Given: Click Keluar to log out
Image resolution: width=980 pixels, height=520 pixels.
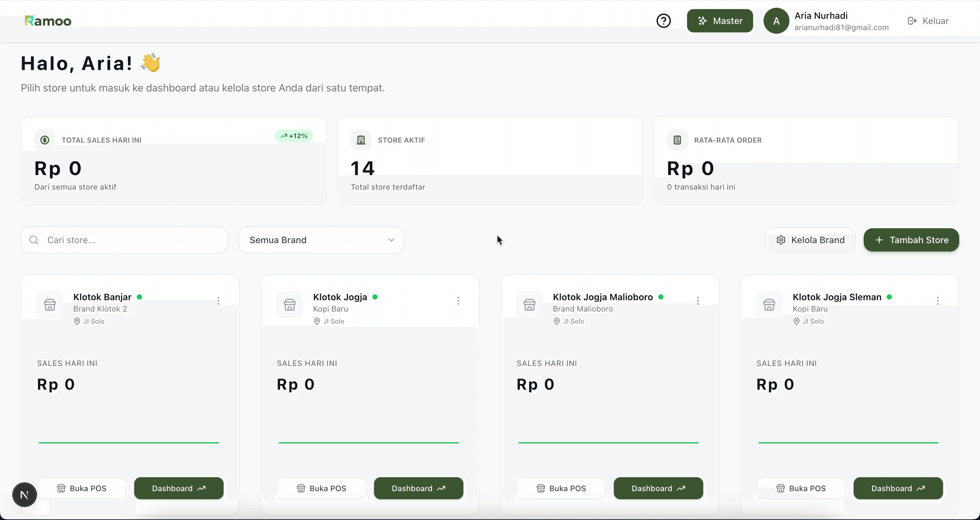Looking at the screenshot, I should tap(928, 20).
